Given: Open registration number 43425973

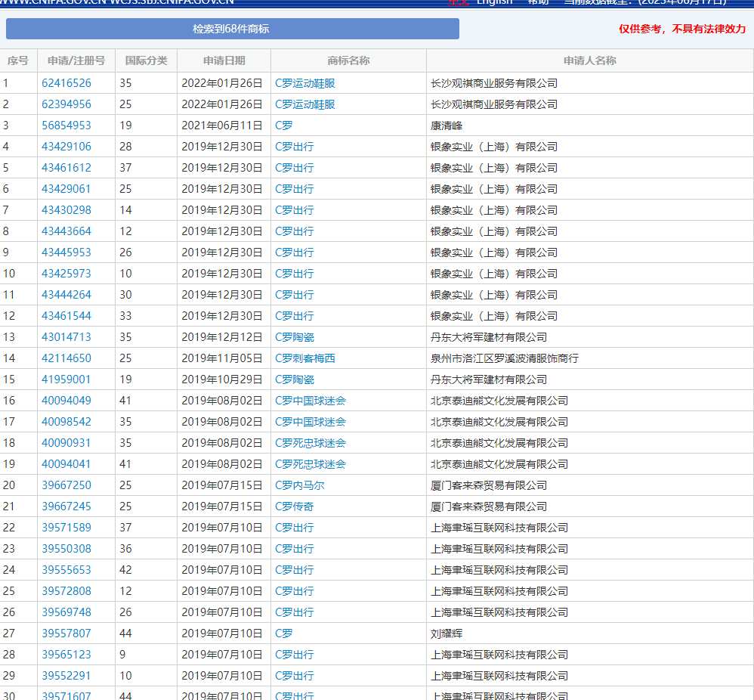Looking at the screenshot, I should coord(66,274).
